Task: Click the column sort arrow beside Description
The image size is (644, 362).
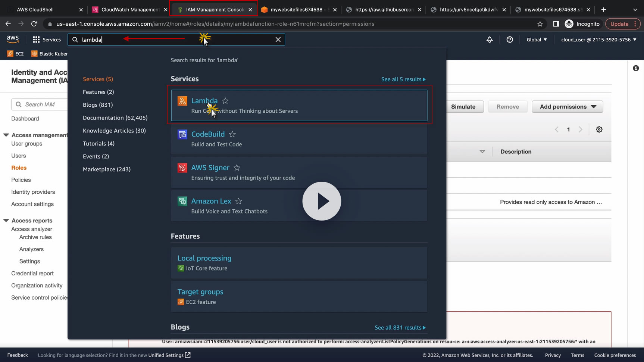Action: [482, 152]
